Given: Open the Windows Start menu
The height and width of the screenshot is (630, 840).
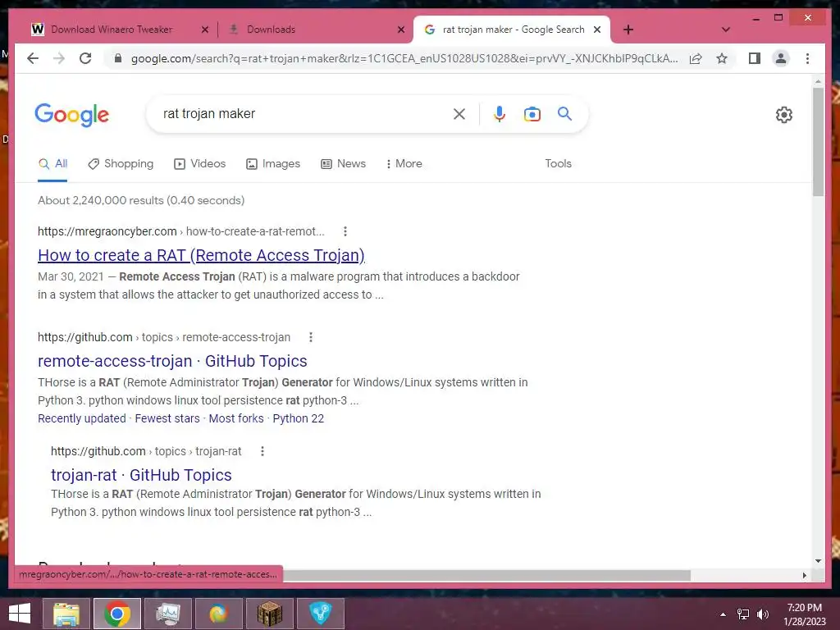Looking at the screenshot, I should 20,614.
